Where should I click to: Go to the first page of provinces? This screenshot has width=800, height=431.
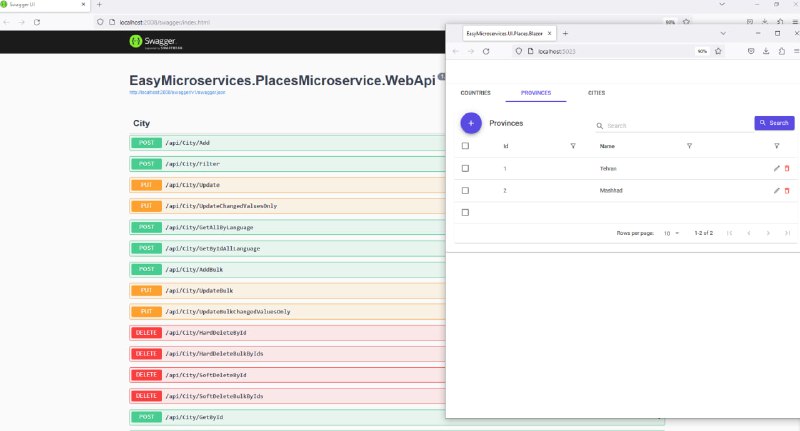tap(730, 233)
